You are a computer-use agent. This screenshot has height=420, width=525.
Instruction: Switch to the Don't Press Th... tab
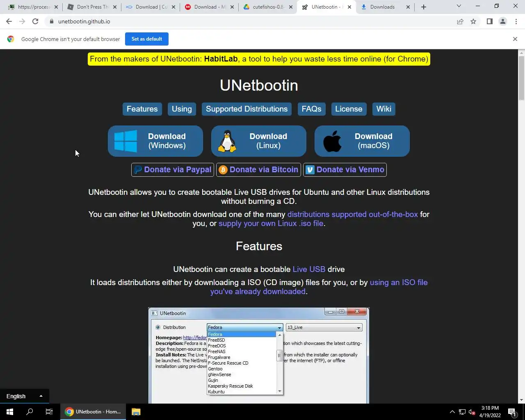click(92, 7)
